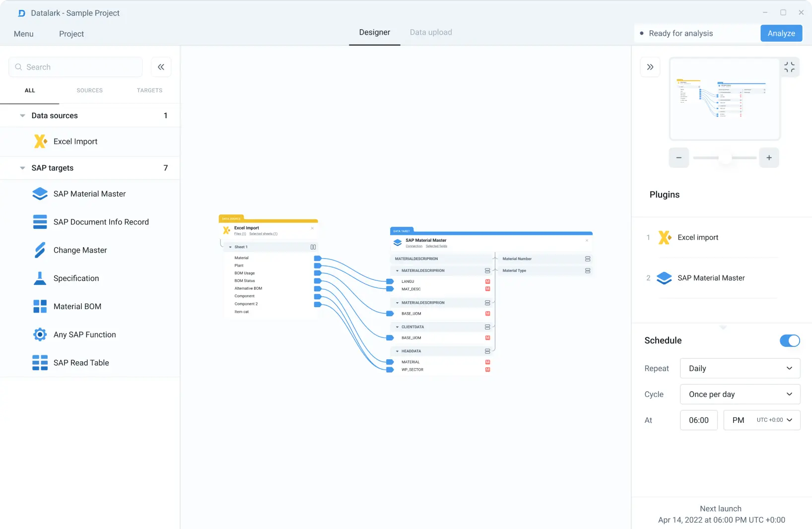Image resolution: width=812 pixels, height=529 pixels.
Task: Click the input connector of LANGU field
Action: click(390, 281)
